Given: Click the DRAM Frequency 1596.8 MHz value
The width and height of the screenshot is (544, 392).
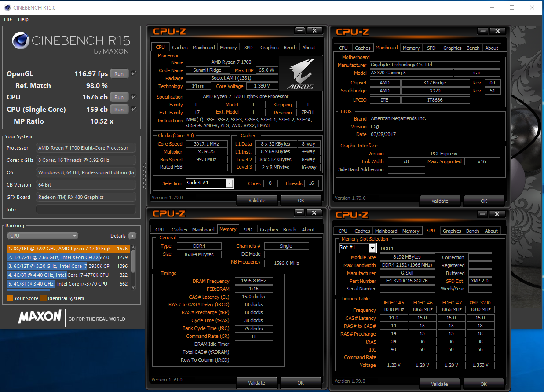Looking at the screenshot, I should coord(254,281).
